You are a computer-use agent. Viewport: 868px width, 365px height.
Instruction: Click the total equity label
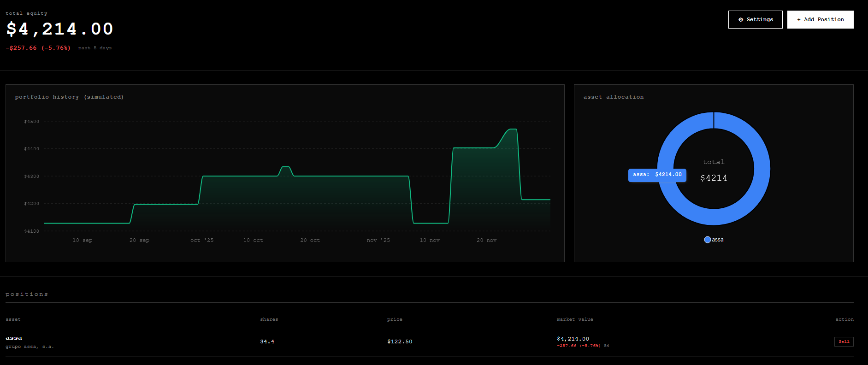point(26,13)
